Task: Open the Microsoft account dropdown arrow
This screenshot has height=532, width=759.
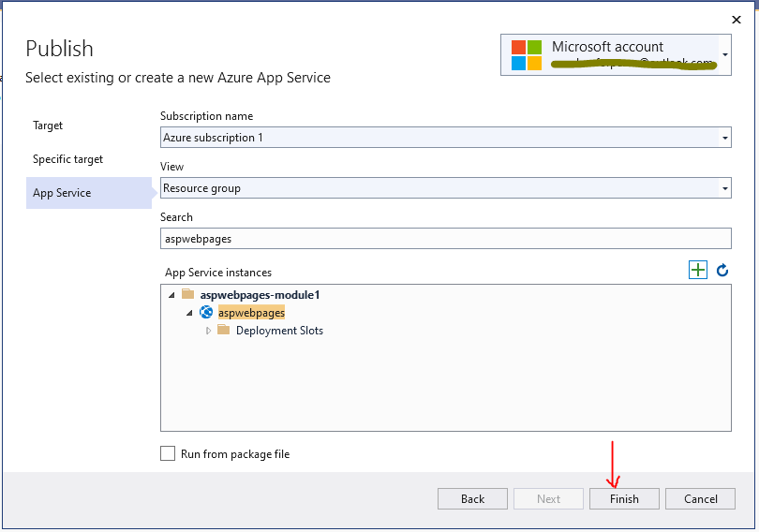Action: click(724, 54)
